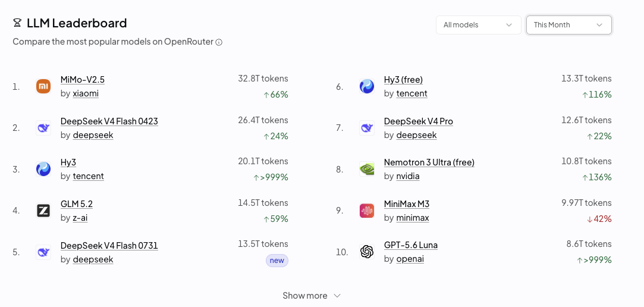Click the Z-ai logo icon for GLM 5.2
Screen dimensions: 644x307
43,211
